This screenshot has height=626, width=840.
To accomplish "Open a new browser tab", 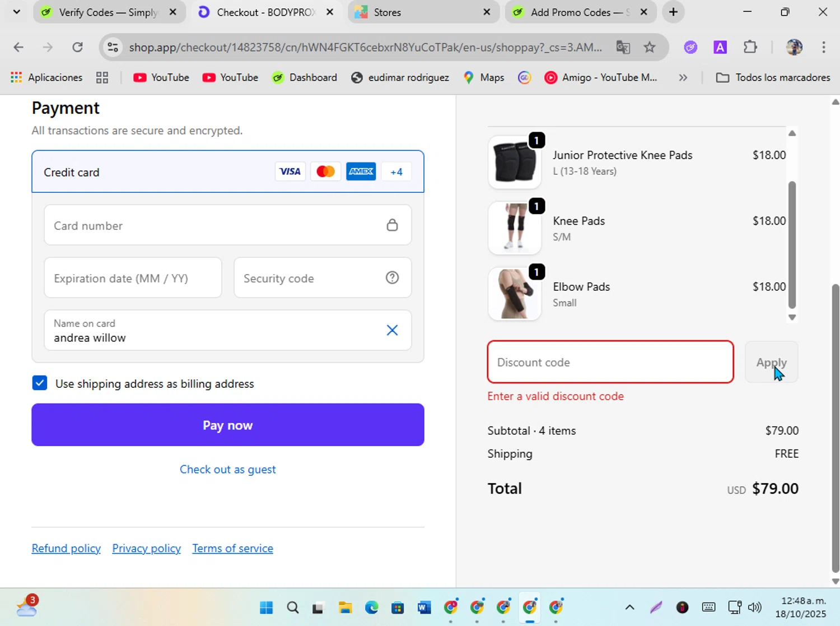I will coord(673,12).
